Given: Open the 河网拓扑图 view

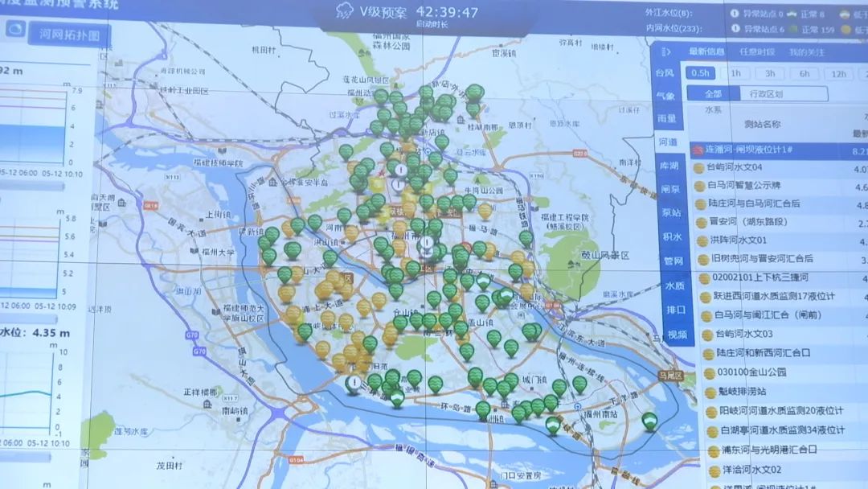Looking at the screenshot, I should 68,34.
